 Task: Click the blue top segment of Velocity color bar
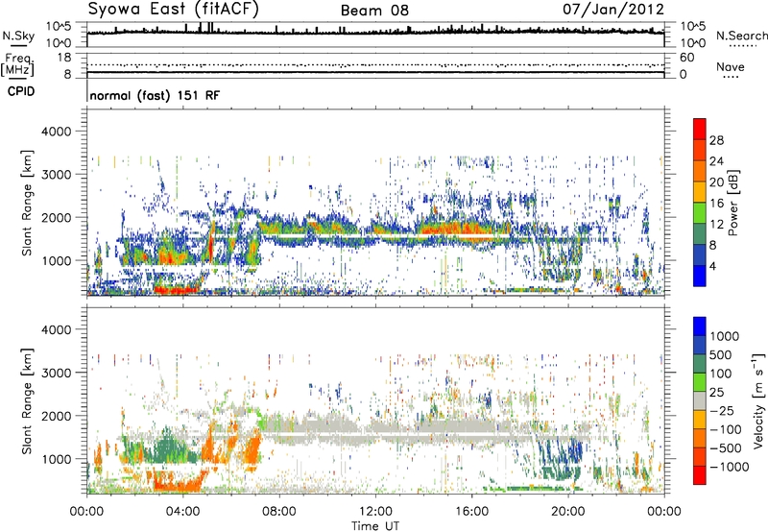pos(700,326)
